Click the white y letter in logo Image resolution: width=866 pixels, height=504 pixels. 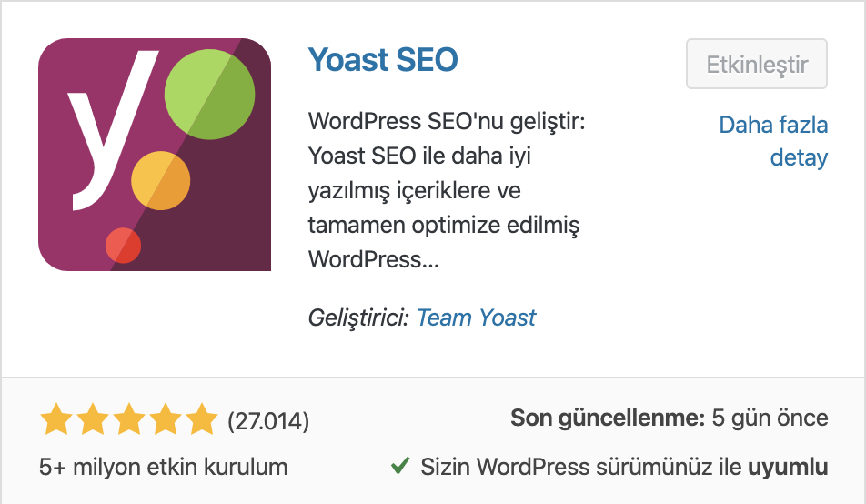click(x=112, y=130)
